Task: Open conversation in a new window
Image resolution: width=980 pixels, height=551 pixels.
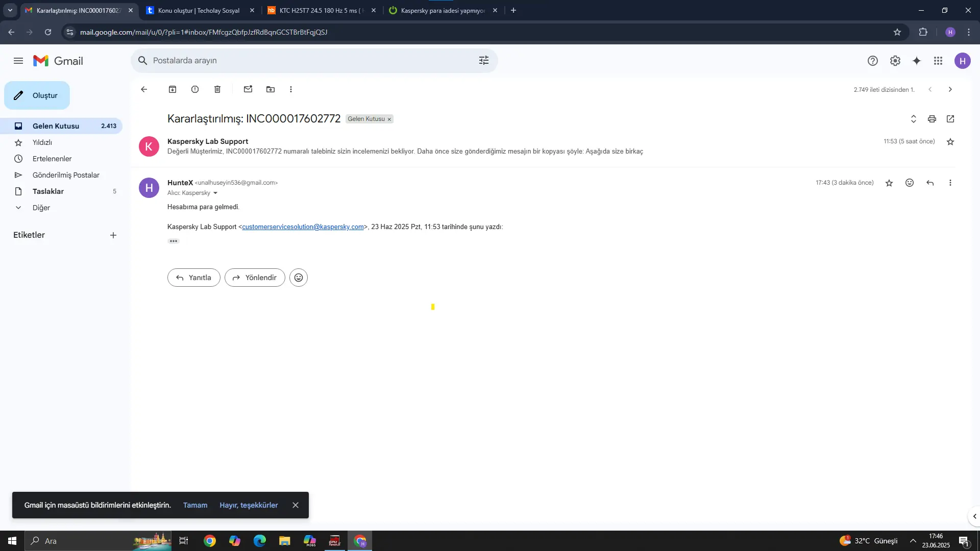Action: 950,119
